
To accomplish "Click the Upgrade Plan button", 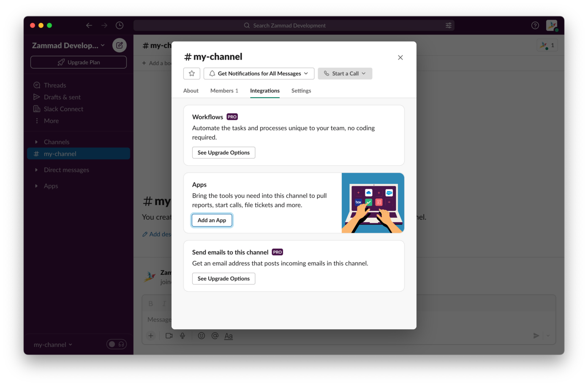I will pos(79,62).
